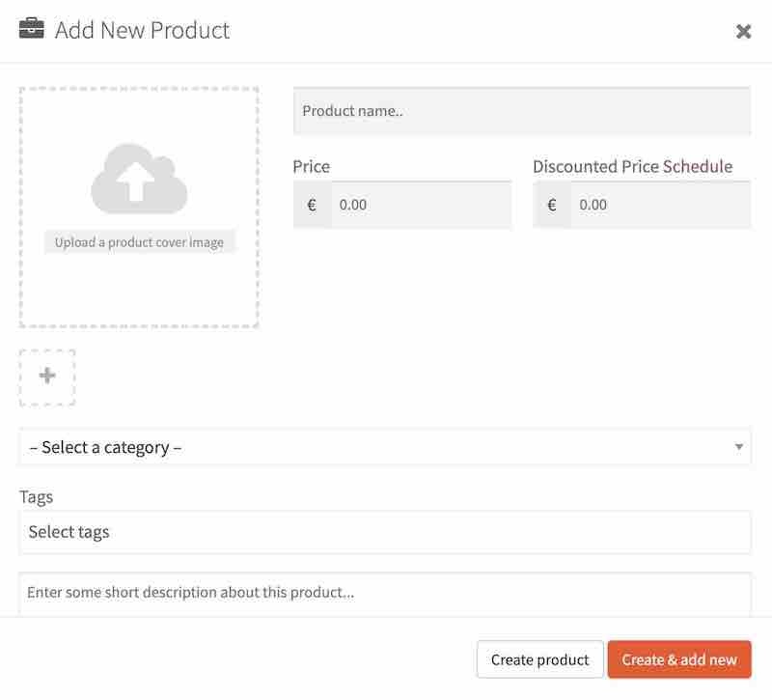Close the Add New Product dialog
Viewport: 772px width, 700px height.
click(x=744, y=30)
